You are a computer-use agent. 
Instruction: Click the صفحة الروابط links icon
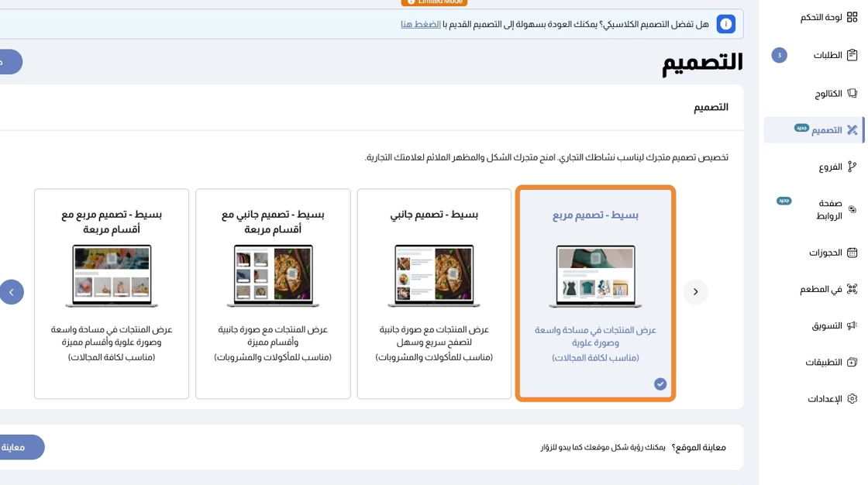click(852, 209)
